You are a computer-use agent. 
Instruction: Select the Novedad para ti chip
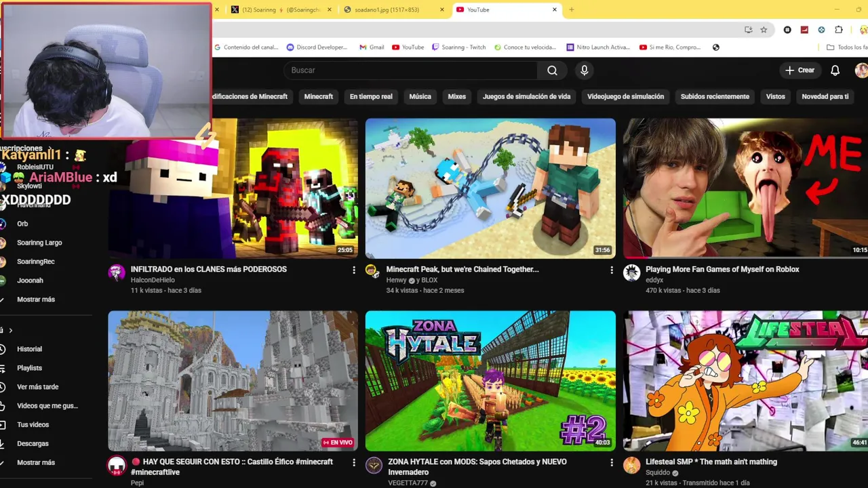tap(825, 96)
